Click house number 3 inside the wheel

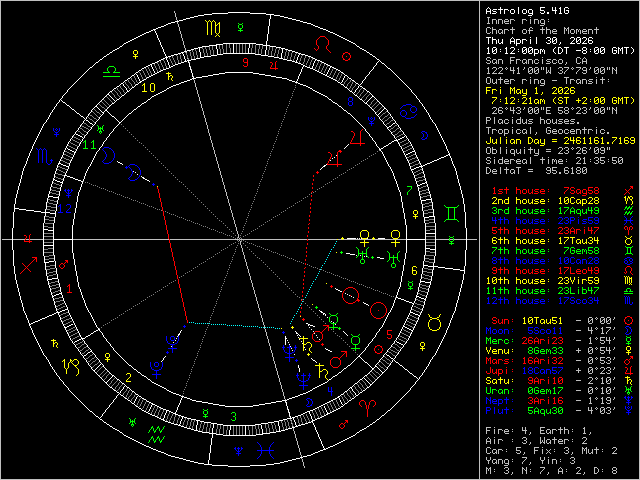point(233,417)
